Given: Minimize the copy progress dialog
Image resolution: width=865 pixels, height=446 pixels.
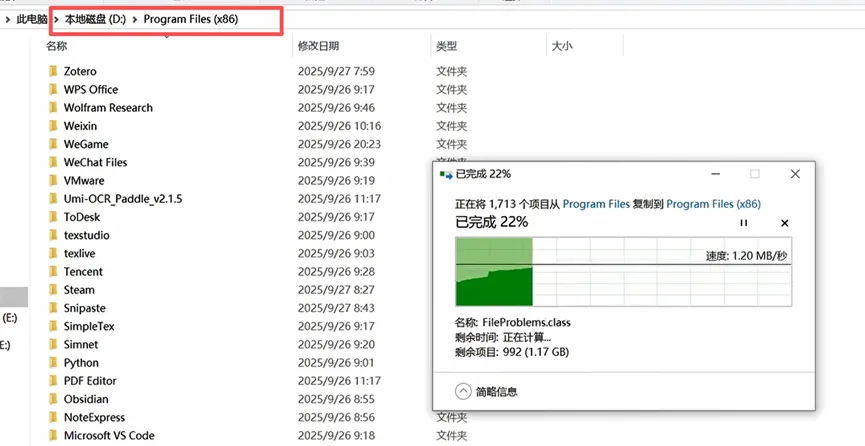Looking at the screenshot, I should point(716,174).
